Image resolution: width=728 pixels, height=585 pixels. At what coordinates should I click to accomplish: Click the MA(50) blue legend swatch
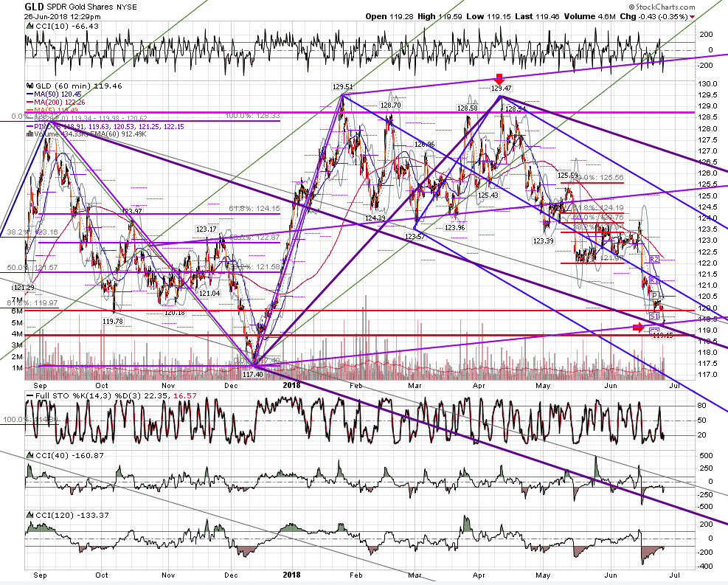pos(30,94)
